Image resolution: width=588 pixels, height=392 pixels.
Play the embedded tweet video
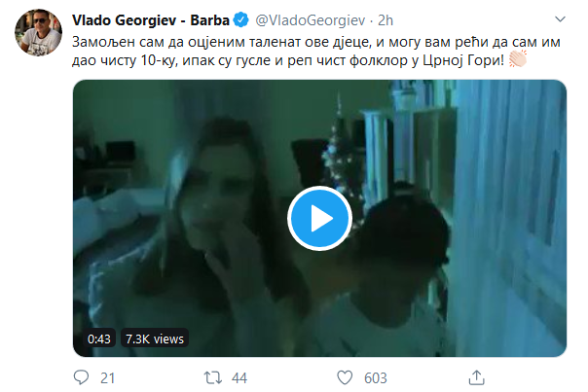[319, 218]
